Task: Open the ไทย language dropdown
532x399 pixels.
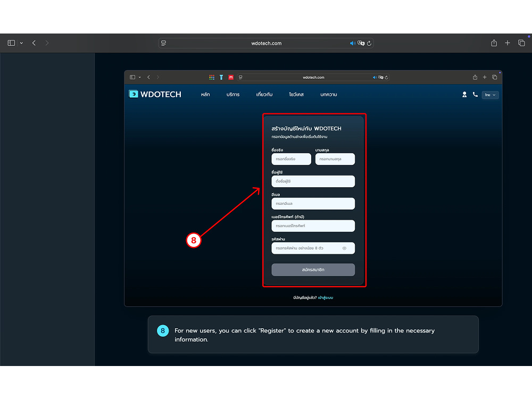Action: click(491, 95)
